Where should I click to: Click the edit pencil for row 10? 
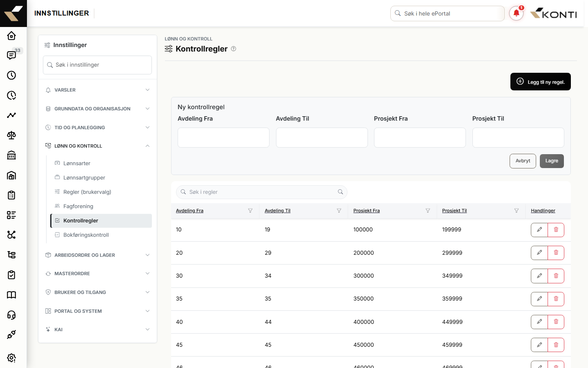pos(539,230)
